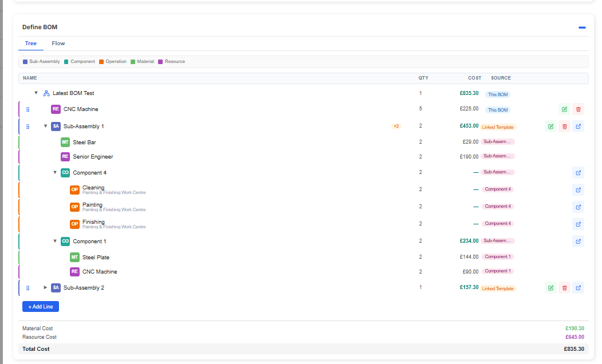
Task: Select the Steel Bar row name
Action: pos(84,143)
